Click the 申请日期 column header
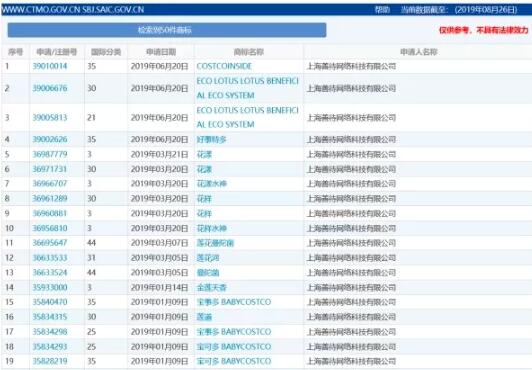This screenshot has width=532, height=370. [x=161, y=52]
